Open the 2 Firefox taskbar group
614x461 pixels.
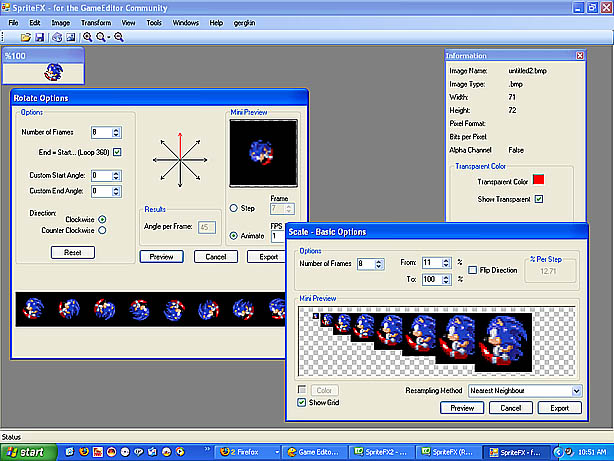pyautogui.click(x=248, y=452)
